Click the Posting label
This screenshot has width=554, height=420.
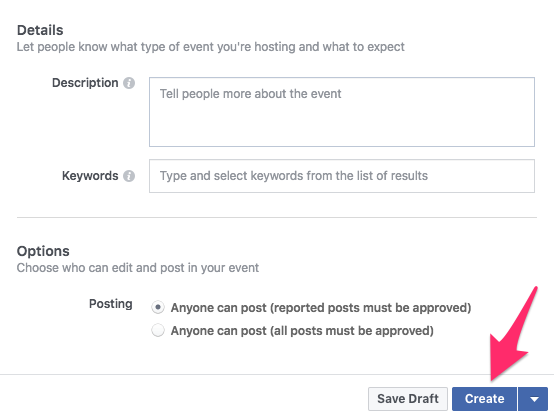pyautogui.click(x=111, y=304)
